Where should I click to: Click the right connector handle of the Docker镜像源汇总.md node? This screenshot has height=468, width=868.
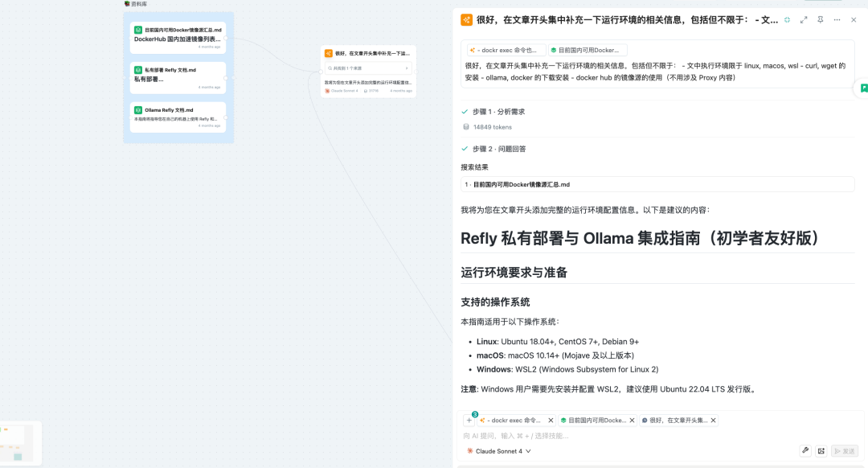point(226,38)
